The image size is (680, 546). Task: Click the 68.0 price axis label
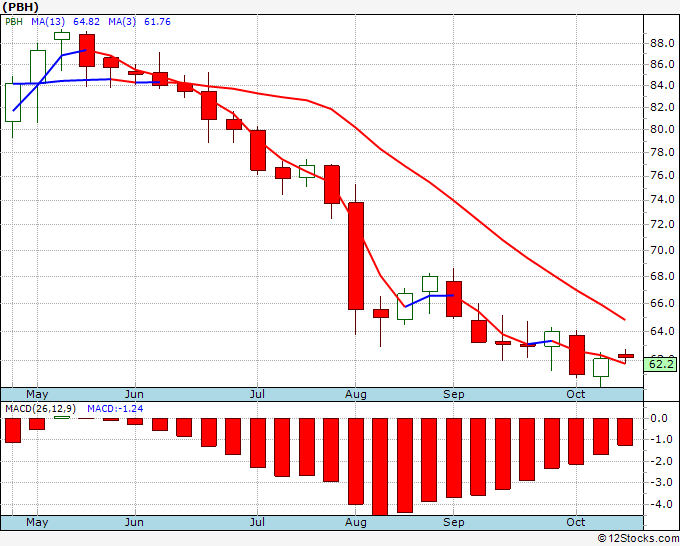[x=662, y=276]
